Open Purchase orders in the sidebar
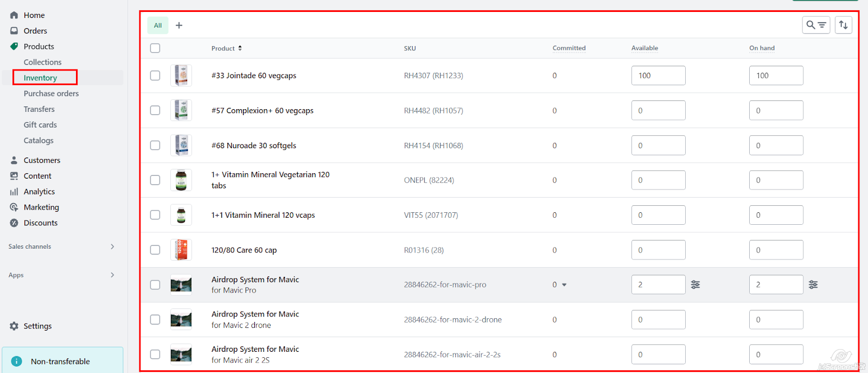Image resolution: width=868 pixels, height=373 pixels. coord(51,93)
